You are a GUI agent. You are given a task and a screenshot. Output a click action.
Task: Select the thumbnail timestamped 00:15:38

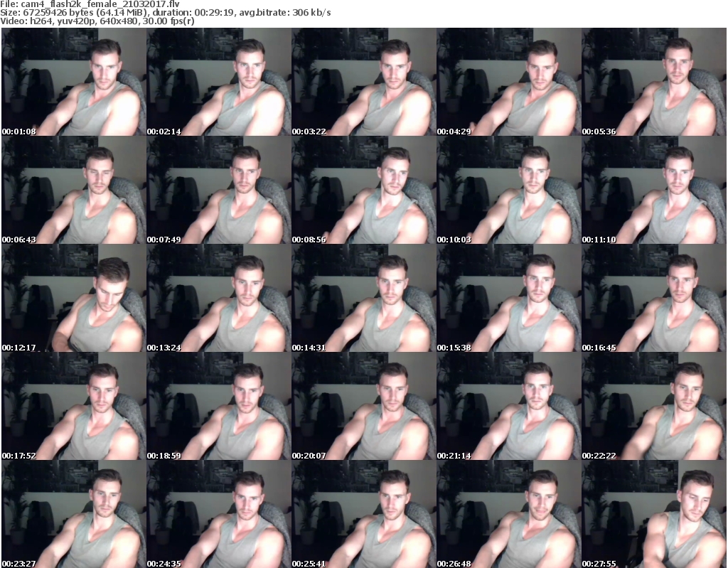click(x=509, y=298)
